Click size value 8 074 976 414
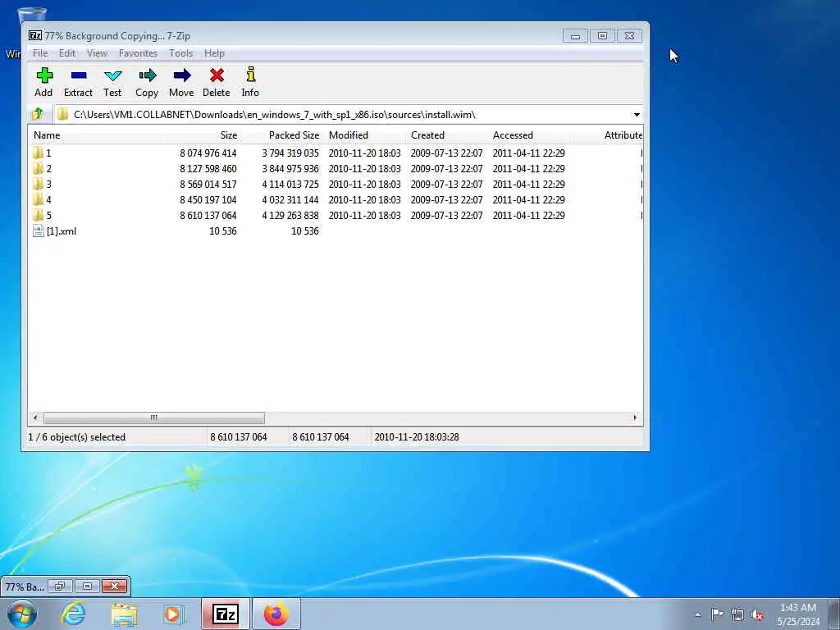 [x=208, y=153]
